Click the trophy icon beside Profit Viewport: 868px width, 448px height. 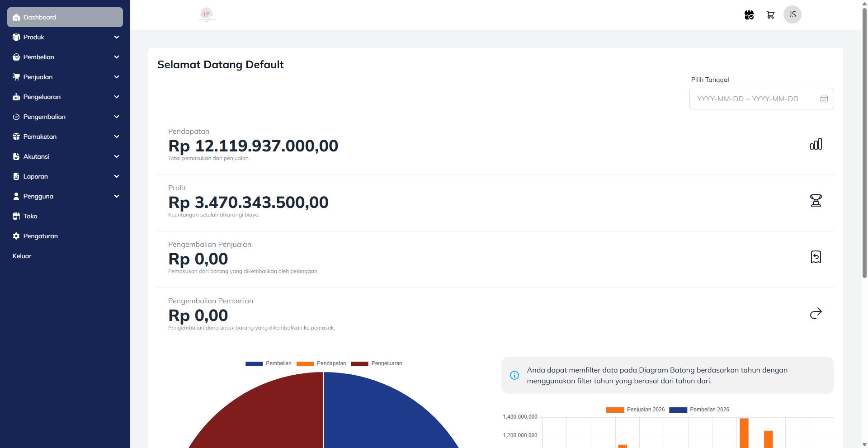click(x=816, y=200)
